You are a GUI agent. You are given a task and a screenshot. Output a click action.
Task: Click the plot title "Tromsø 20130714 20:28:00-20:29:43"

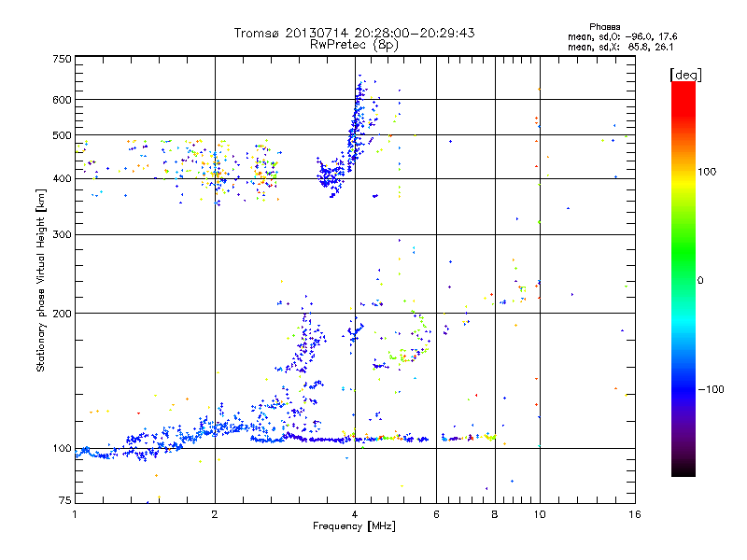(354, 33)
